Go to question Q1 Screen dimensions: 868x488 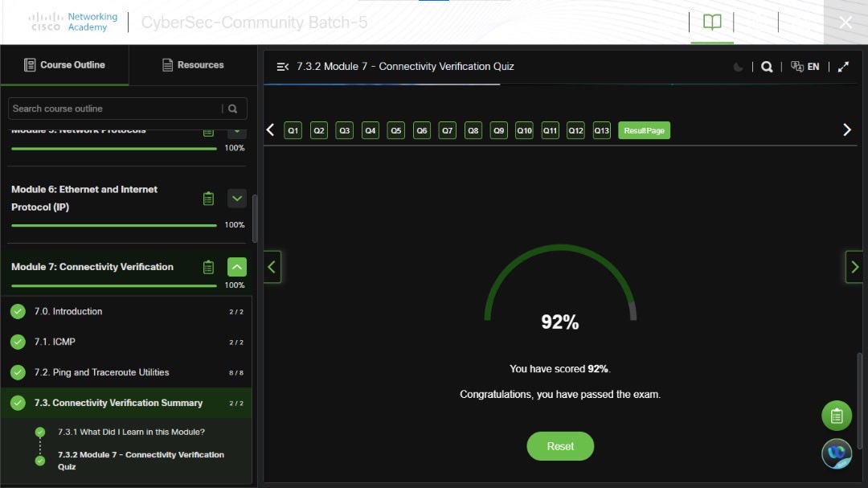click(293, 131)
